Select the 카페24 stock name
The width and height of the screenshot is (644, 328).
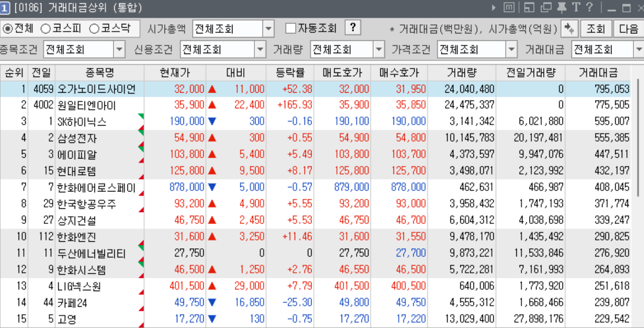click(73, 303)
